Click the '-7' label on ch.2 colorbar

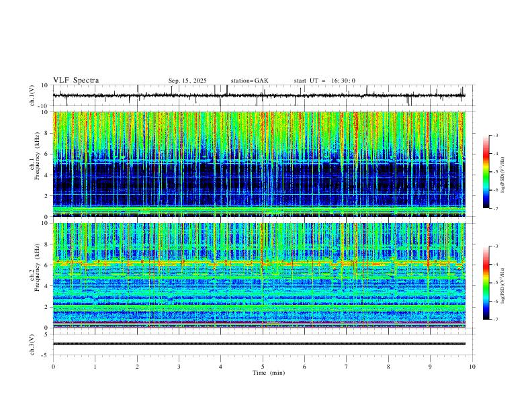496,320
